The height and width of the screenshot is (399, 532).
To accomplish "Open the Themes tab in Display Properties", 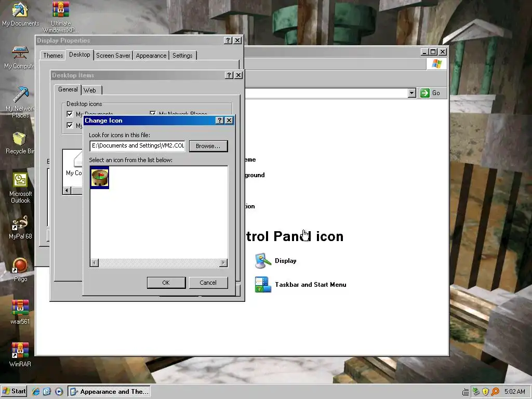I will 53,56.
